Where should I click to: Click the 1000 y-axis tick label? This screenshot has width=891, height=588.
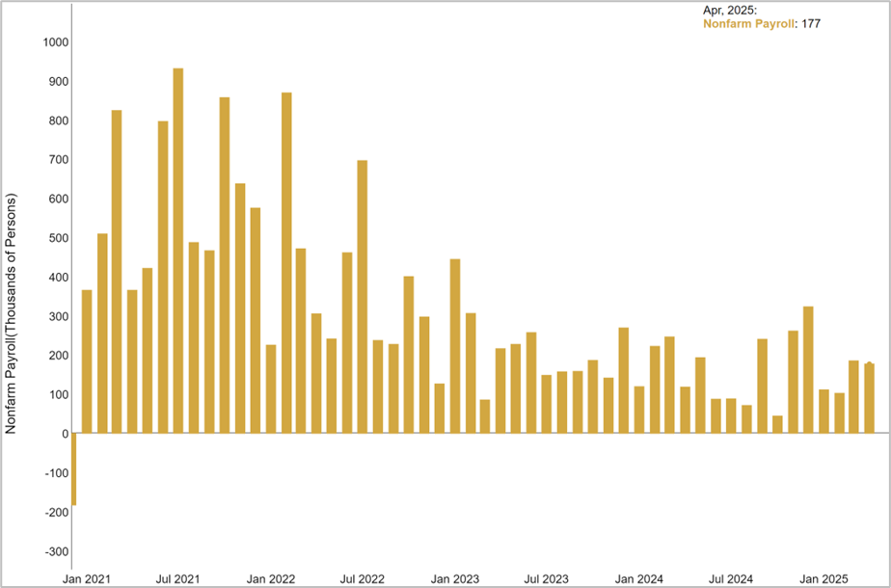[56, 42]
